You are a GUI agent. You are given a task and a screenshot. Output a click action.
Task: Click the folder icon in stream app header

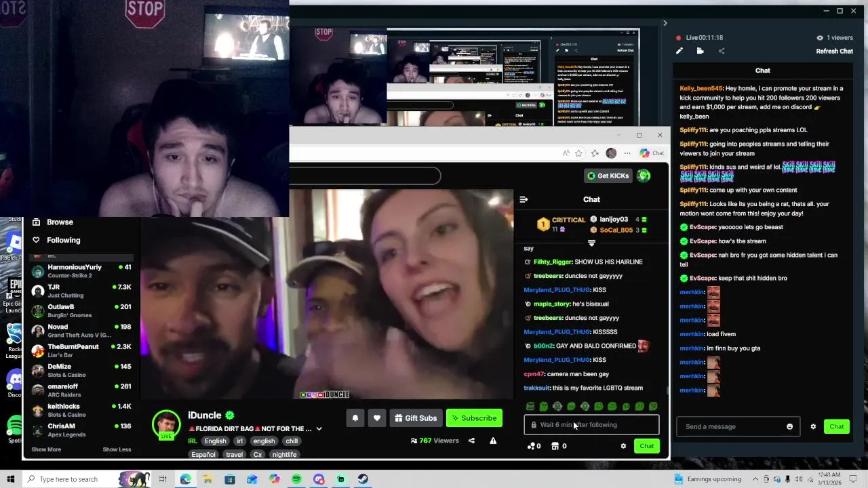coord(700,51)
